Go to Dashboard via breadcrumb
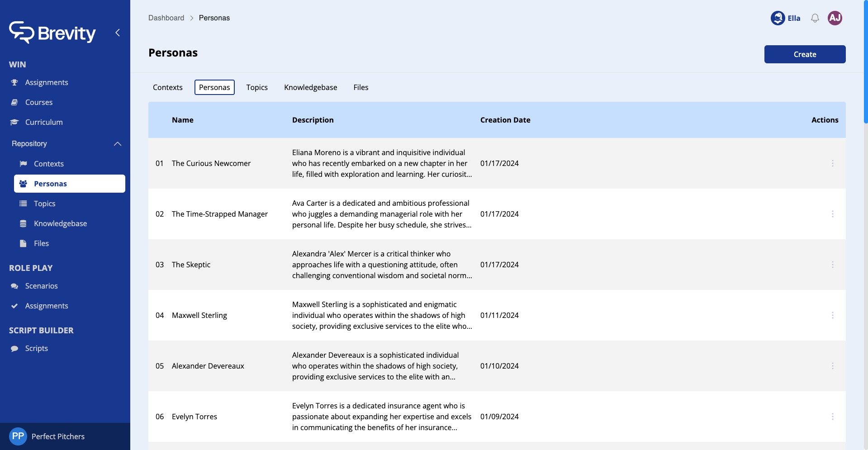This screenshot has height=450, width=868. point(166,18)
